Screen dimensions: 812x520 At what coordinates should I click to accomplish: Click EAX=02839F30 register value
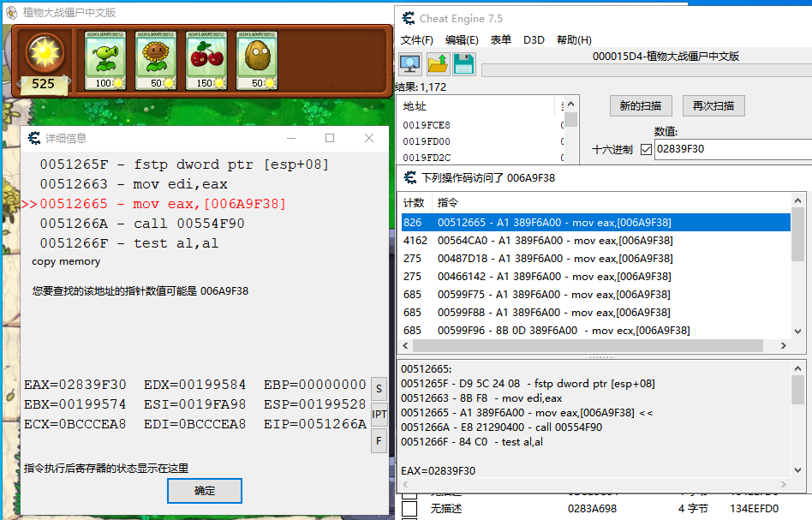coord(75,385)
